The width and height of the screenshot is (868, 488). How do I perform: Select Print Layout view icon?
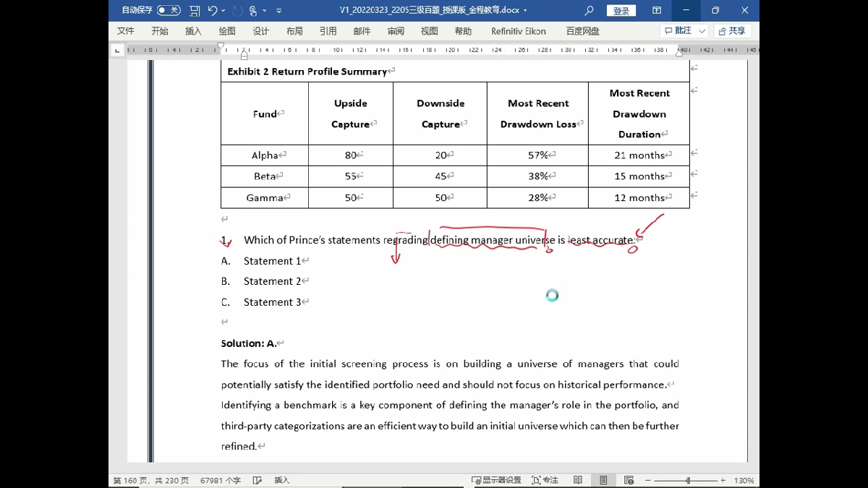click(x=603, y=480)
